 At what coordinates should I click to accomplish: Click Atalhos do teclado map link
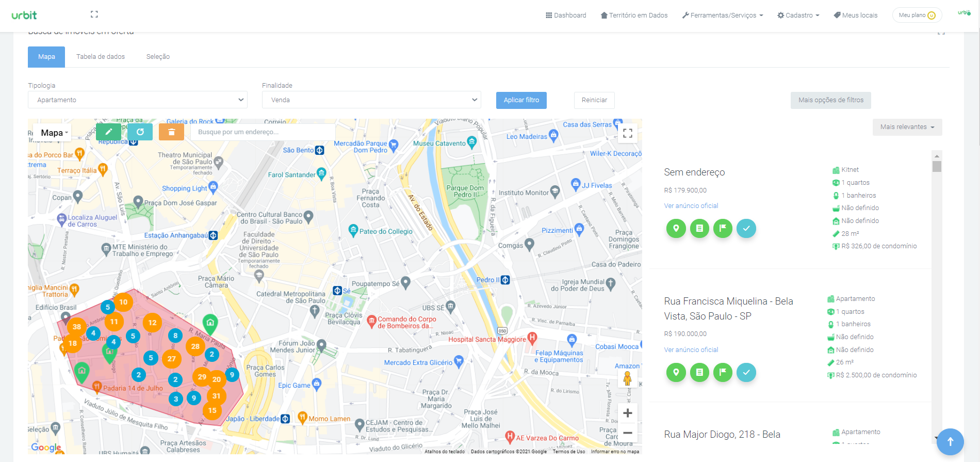pyautogui.click(x=445, y=452)
